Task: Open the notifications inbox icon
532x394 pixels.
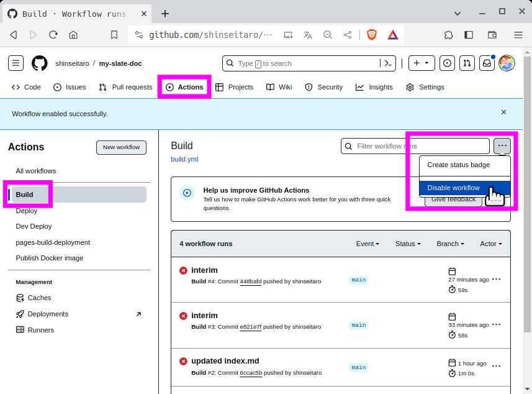Action: click(x=487, y=63)
